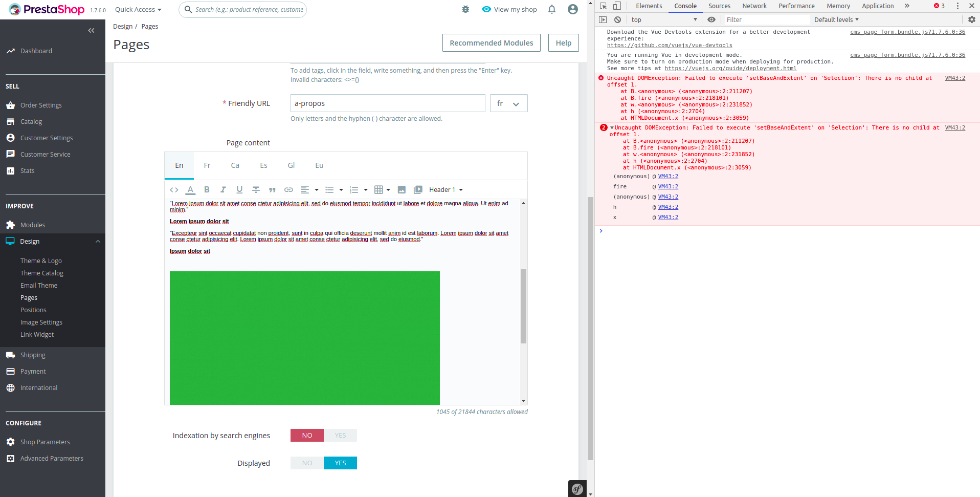This screenshot has width=980, height=497.
Task: Switch to Ca language tab
Action: coord(235,165)
